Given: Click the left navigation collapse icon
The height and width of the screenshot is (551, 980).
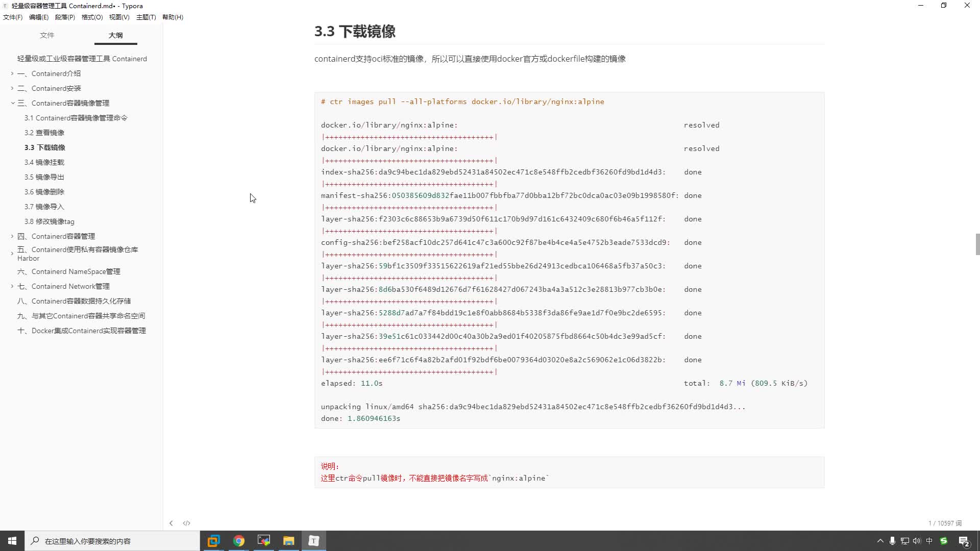Looking at the screenshot, I should (171, 523).
